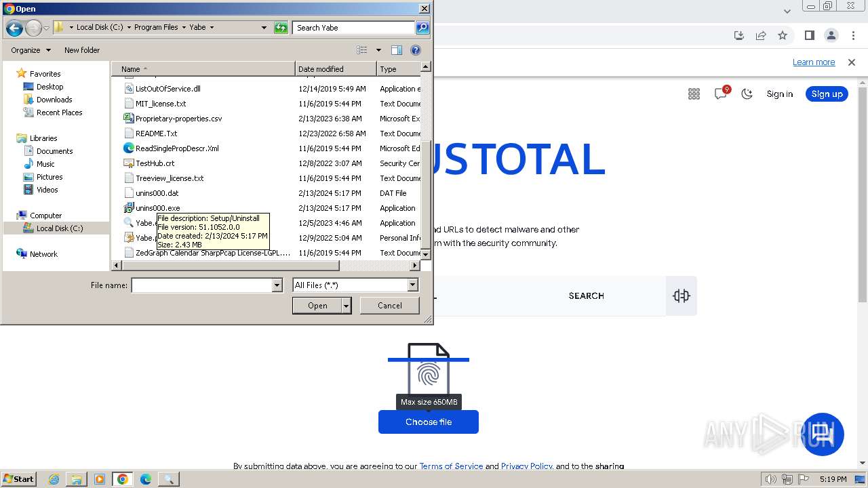Click the Back navigation arrow in Open dialog

pyautogui.click(x=14, y=28)
